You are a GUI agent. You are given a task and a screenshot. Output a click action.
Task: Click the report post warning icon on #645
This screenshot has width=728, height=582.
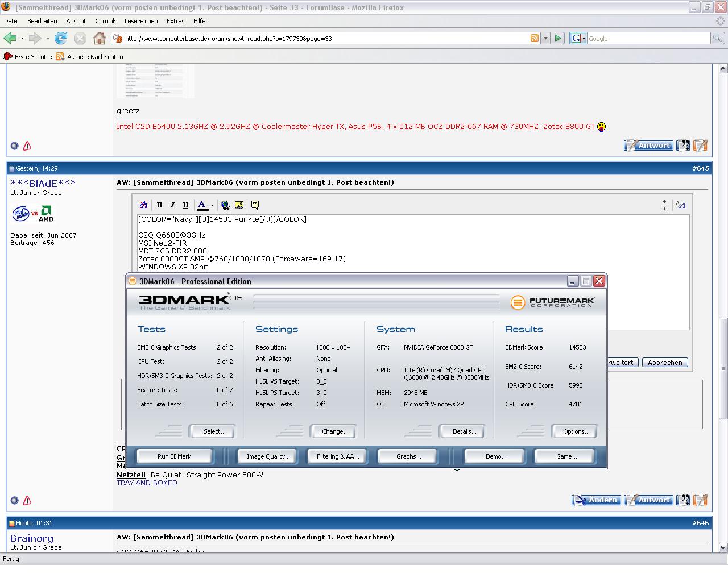tap(27, 501)
